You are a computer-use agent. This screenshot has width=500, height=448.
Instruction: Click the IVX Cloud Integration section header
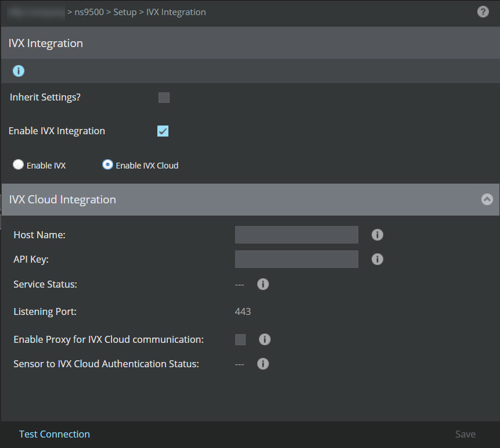(x=250, y=199)
